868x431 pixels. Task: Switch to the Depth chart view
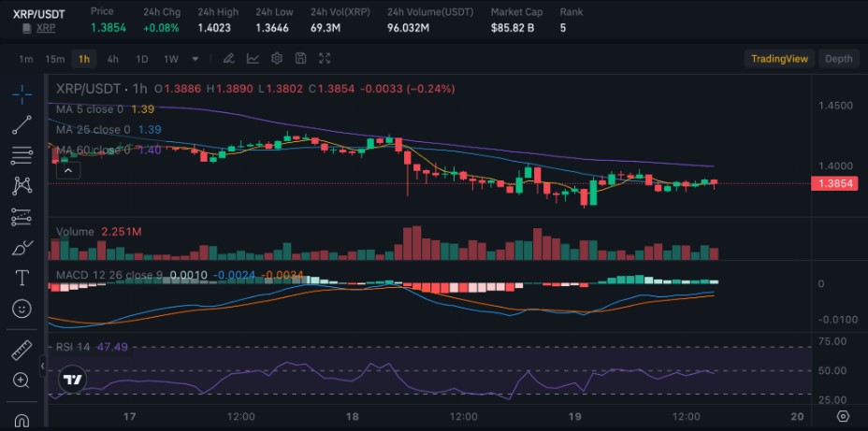click(x=839, y=59)
